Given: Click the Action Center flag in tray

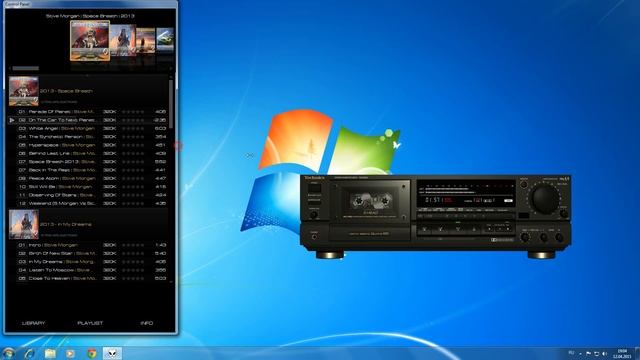Looking at the screenshot, I should tap(588, 353).
